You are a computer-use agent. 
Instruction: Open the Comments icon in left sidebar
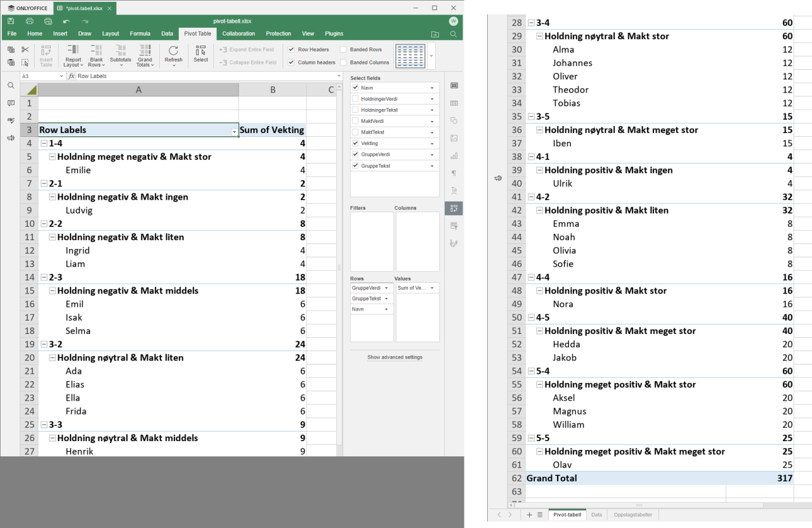click(11, 103)
